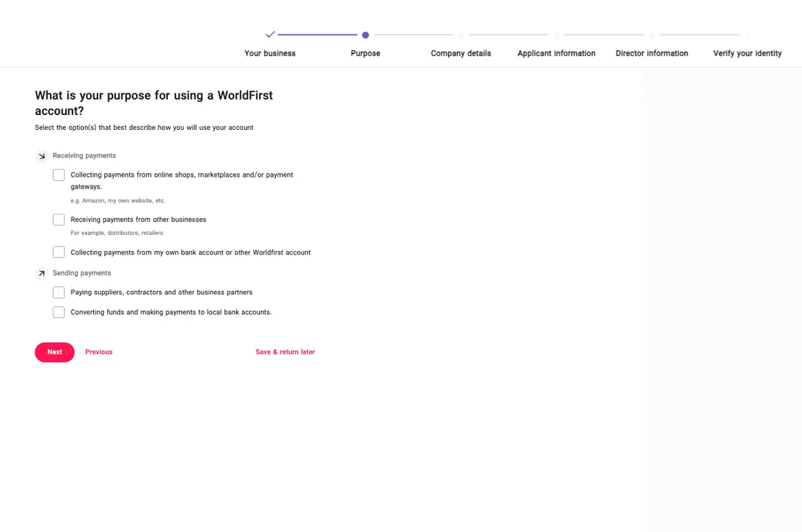
Task: Go back with the Previous link
Action: pyautogui.click(x=99, y=352)
